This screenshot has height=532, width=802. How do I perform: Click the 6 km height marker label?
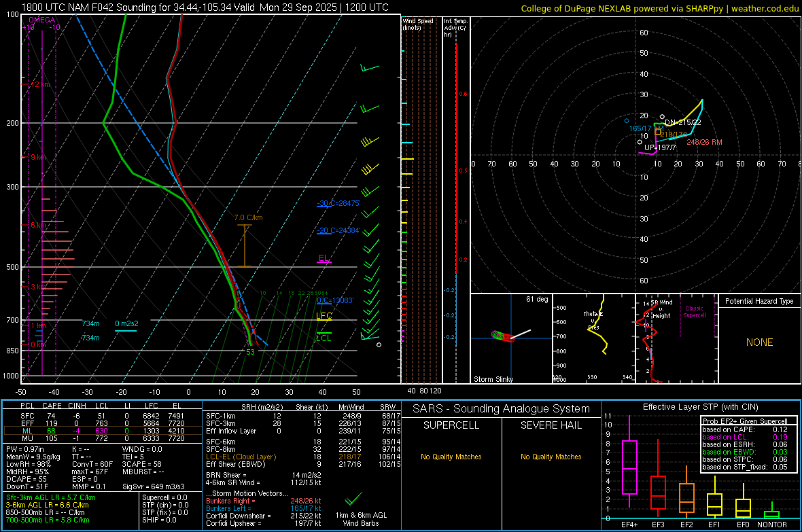38,225
